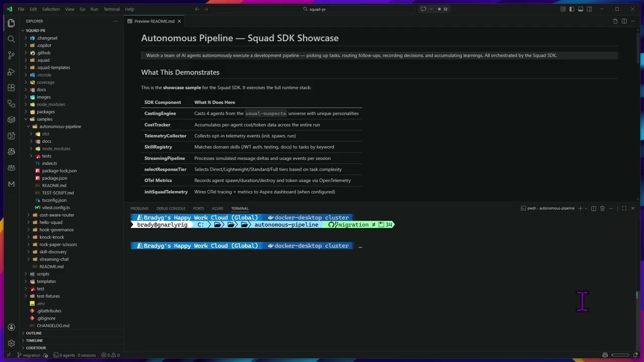This screenshot has width=644, height=362.
Task: Toggle primary side bar visibility
Action: pos(572,9)
